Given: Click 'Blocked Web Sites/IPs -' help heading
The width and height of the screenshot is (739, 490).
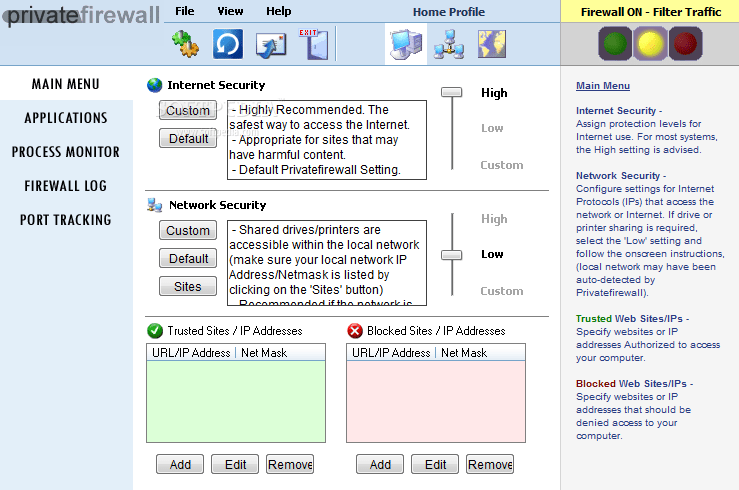Looking at the screenshot, I should pyautogui.click(x=634, y=384).
